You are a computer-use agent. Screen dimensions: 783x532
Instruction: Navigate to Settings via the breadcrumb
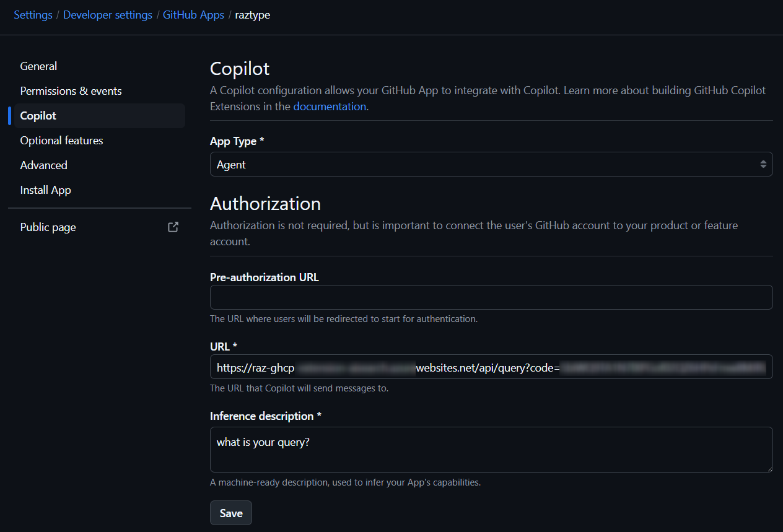(x=33, y=14)
